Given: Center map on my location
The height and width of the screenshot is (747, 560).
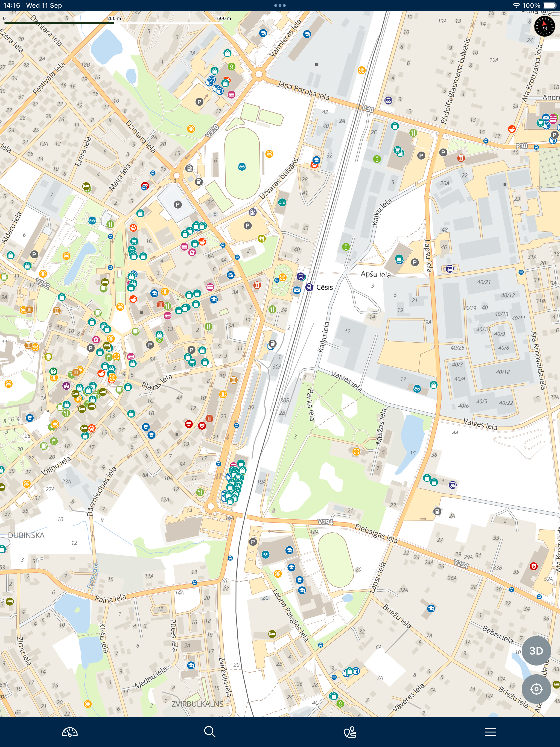Looking at the screenshot, I should 536,689.
